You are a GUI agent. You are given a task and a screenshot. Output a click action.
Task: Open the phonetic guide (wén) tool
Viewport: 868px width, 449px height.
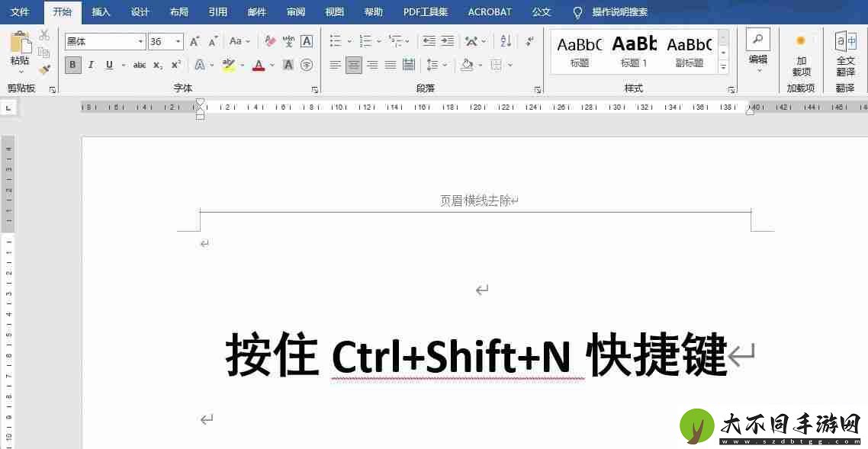[x=288, y=41]
